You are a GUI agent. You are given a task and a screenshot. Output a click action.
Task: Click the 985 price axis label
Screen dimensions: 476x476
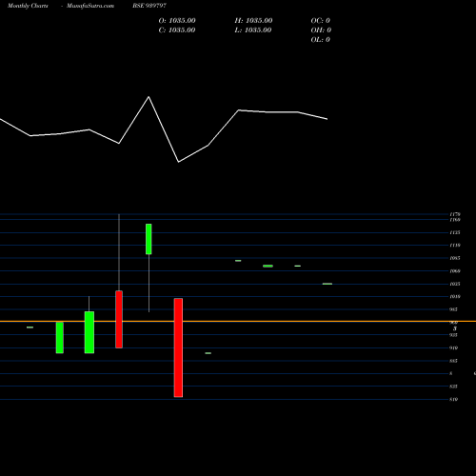pyautogui.click(x=453, y=309)
